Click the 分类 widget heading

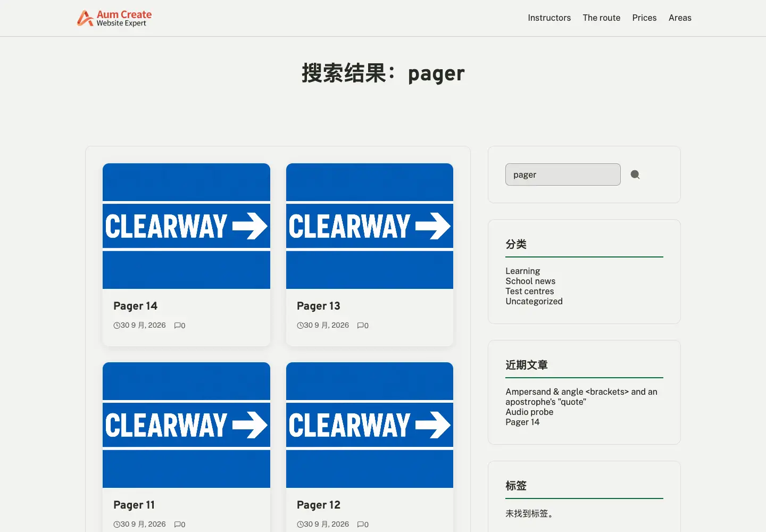click(x=516, y=244)
